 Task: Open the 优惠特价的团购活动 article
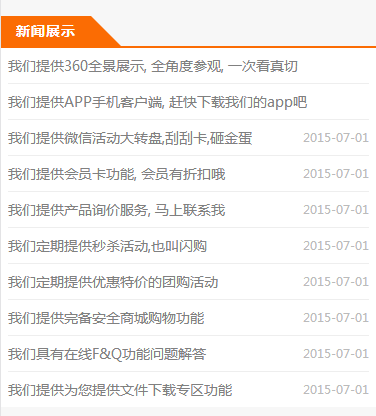[113, 282]
